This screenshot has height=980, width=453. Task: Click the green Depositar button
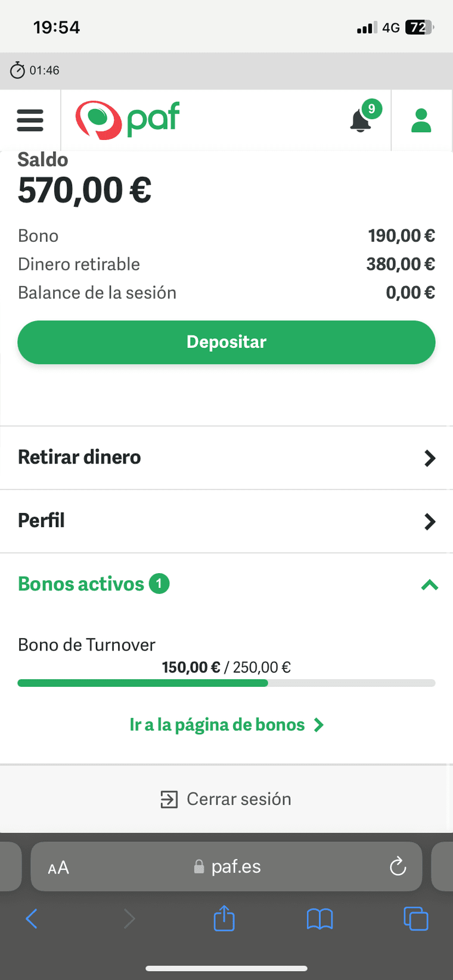click(226, 342)
